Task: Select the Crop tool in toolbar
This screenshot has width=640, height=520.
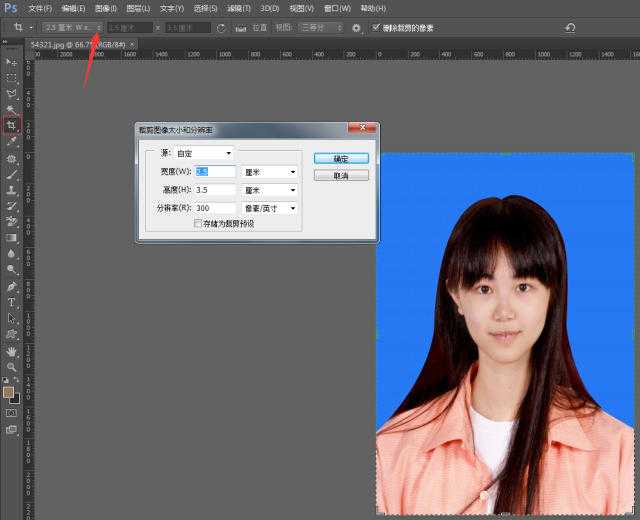Action: pos(11,126)
